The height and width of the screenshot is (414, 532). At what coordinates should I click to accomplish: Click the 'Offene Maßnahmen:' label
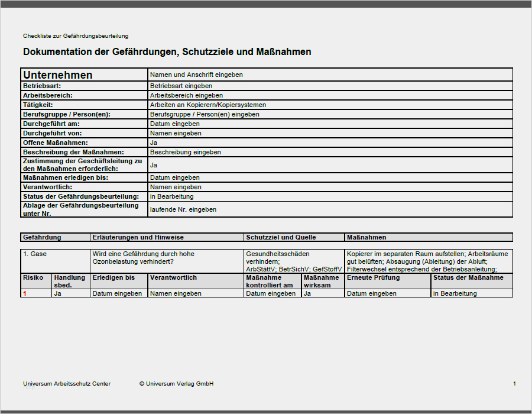pos(56,143)
